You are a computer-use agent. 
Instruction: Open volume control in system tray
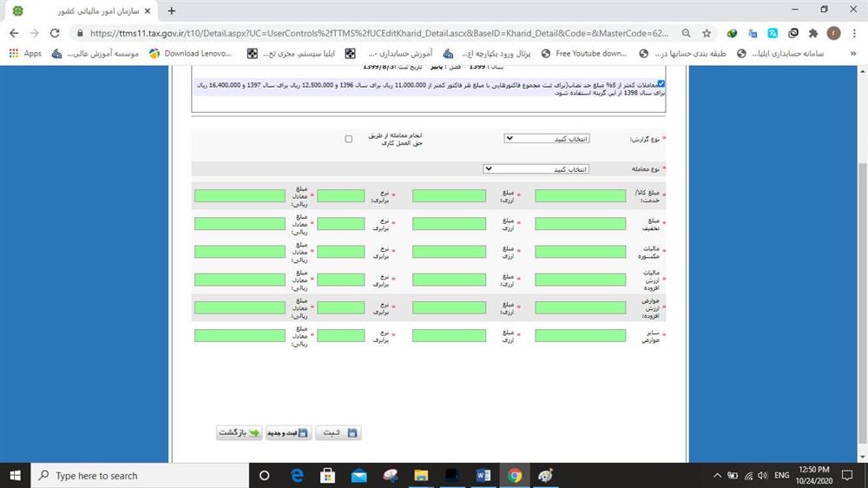pos(763,475)
